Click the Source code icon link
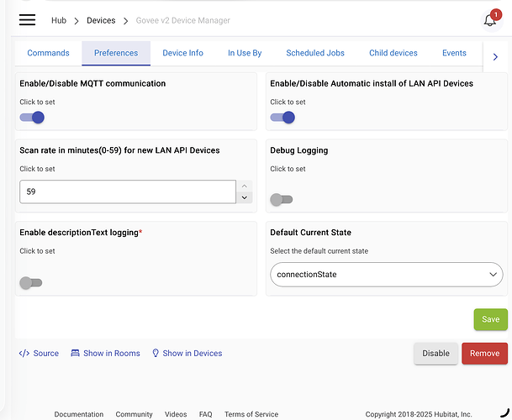The width and height of the screenshot is (512, 420). [x=24, y=354]
